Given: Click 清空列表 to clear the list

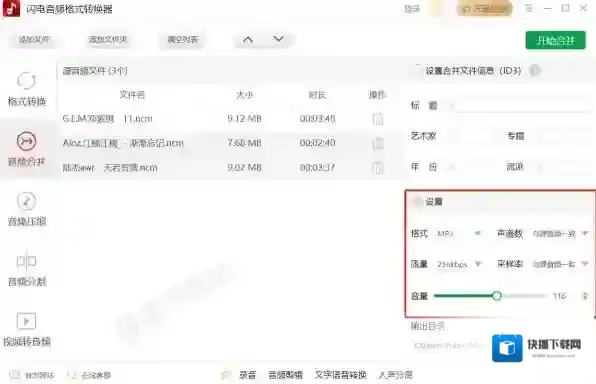Looking at the screenshot, I should 183,40.
